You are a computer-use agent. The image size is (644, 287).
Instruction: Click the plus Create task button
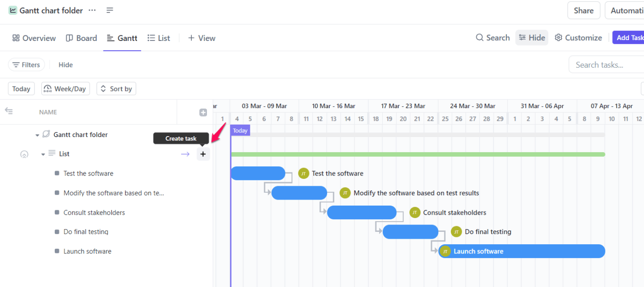click(x=203, y=154)
